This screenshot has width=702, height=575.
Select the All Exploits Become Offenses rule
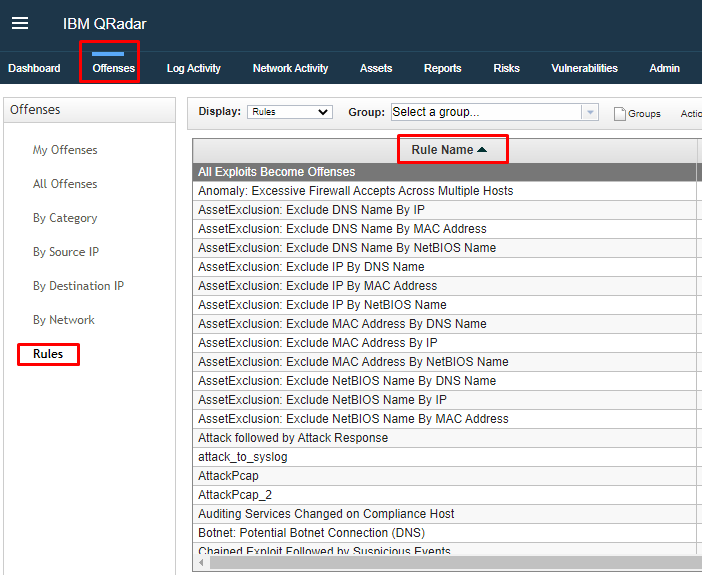[276, 172]
